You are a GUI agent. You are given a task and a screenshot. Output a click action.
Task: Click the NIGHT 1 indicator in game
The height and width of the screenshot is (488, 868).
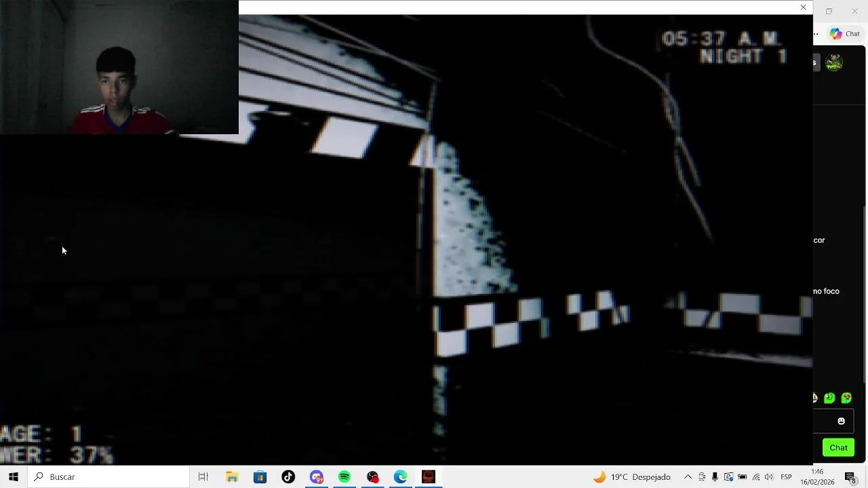[x=743, y=56]
